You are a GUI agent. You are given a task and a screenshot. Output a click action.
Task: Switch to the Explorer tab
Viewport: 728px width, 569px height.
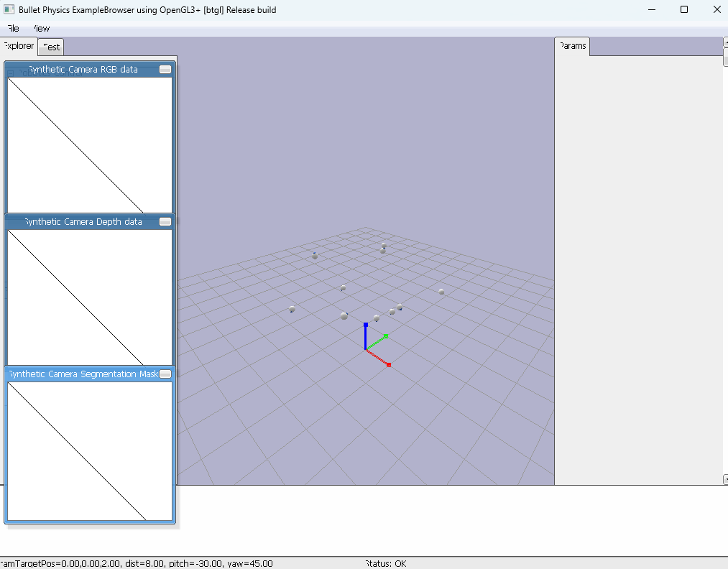19,46
